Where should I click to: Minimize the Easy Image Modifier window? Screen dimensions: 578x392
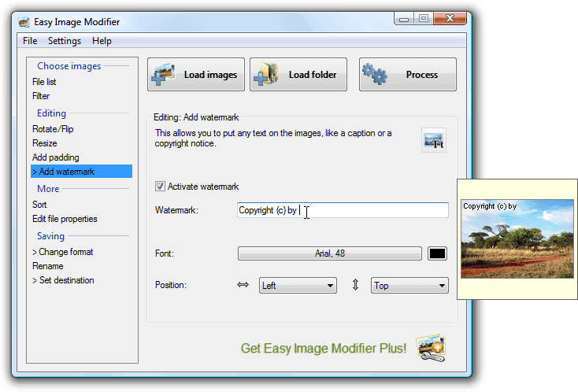pos(404,18)
